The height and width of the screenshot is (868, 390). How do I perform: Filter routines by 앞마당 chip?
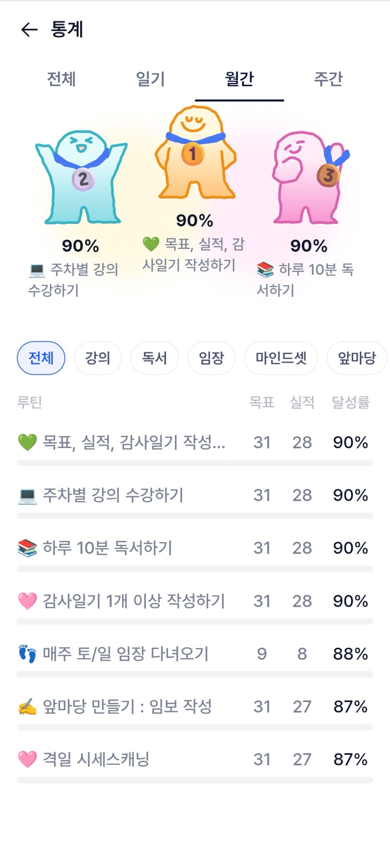[x=357, y=358]
